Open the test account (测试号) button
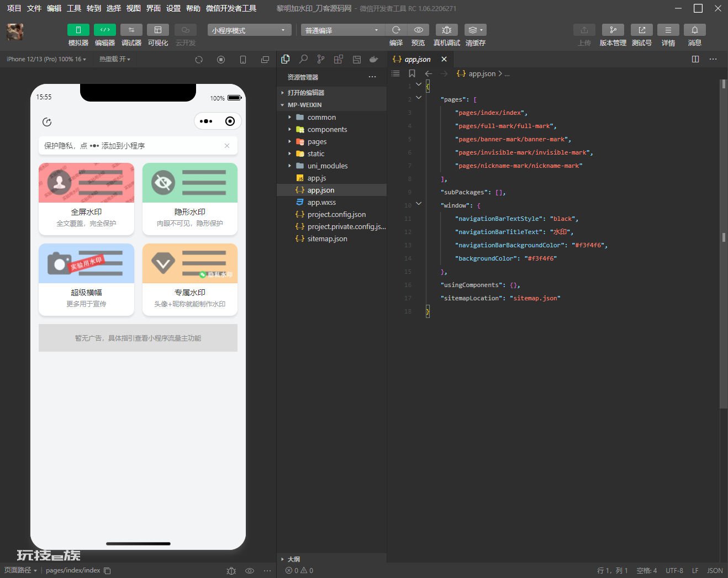The height and width of the screenshot is (578, 728). tap(642, 30)
